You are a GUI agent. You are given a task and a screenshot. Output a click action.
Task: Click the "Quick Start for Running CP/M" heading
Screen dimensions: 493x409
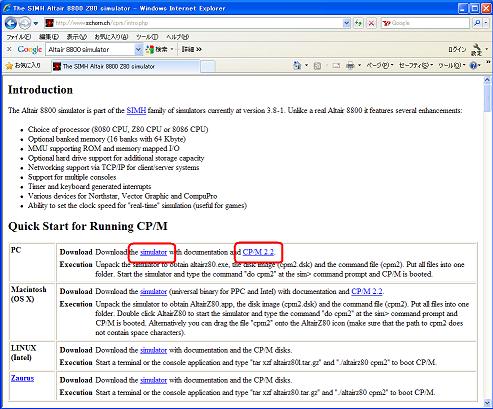pos(88,226)
